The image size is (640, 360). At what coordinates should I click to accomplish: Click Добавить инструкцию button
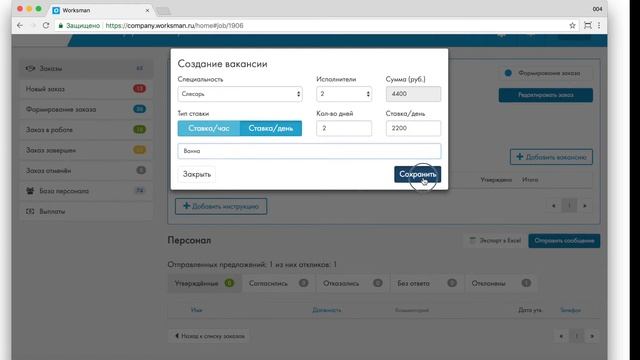[x=221, y=207]
